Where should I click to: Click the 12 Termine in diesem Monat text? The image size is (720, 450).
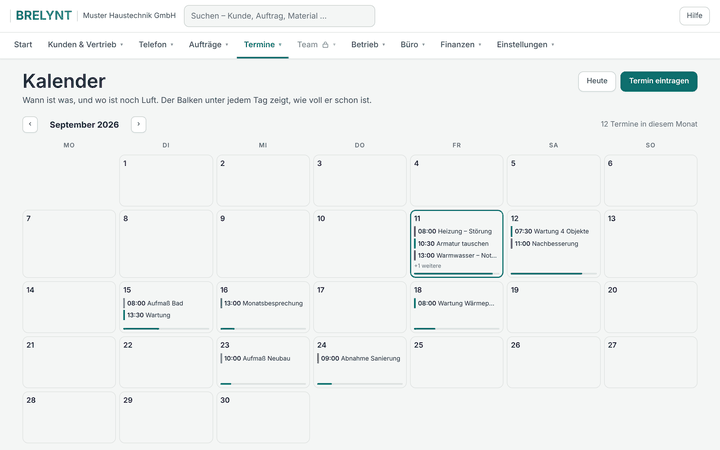coord(649,124)
